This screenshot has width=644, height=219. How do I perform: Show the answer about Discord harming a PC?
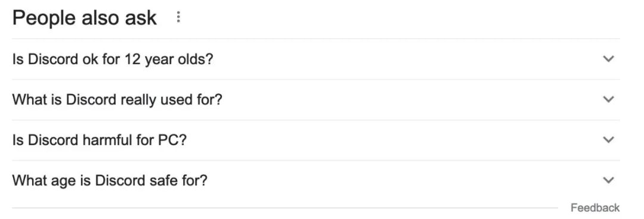click(316, 140)
